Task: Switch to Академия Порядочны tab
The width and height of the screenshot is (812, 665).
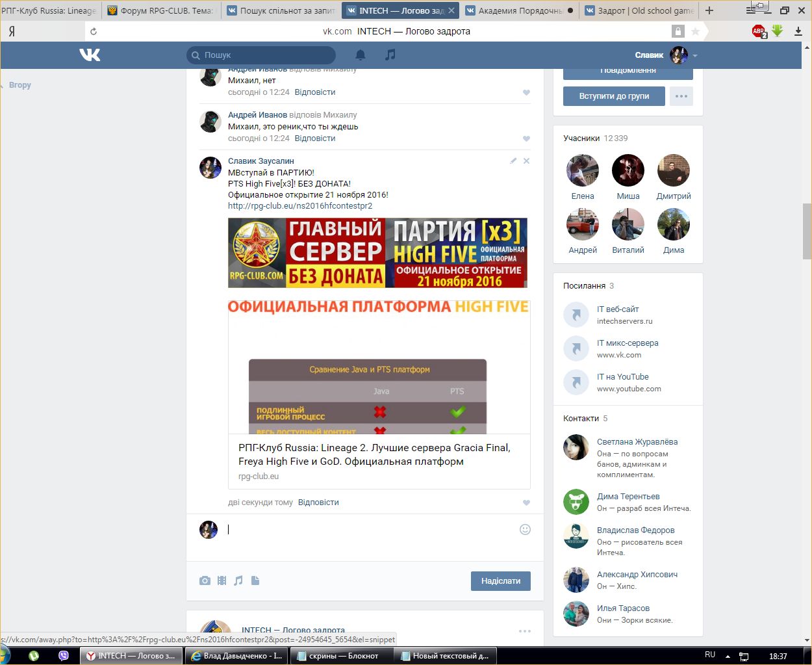Action: (x=520, y=10)
